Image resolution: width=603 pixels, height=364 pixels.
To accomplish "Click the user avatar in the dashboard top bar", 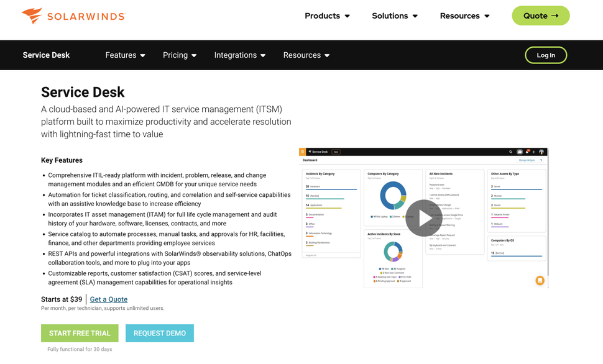I will pos(541,152).
